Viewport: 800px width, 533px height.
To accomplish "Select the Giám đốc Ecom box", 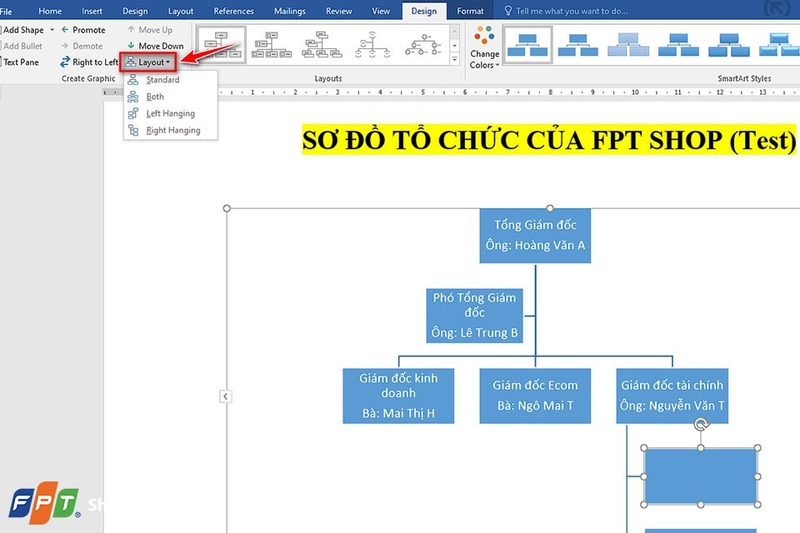I will pos(535,396).
